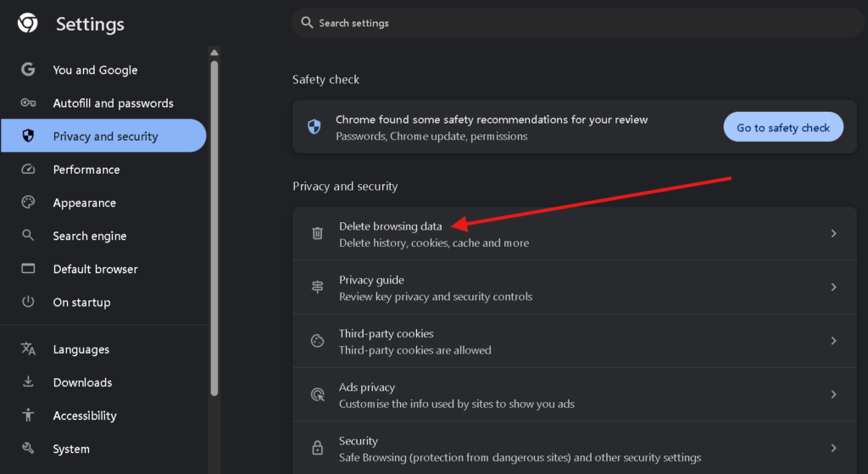Image resolution: width=868 pixels, height=474 pixels.
Task: Click the shield icon for Privacy and security
Action: [28, 136]
